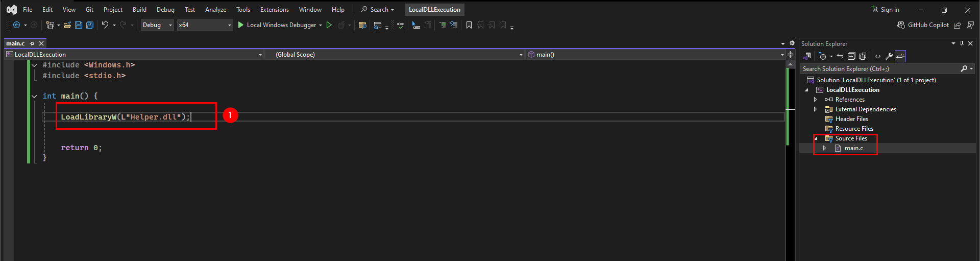Image resolution: width=980 pixels, height=261 pixels.
Task: Open the Undo history dropdown arrow
Action: coord(114,25)
